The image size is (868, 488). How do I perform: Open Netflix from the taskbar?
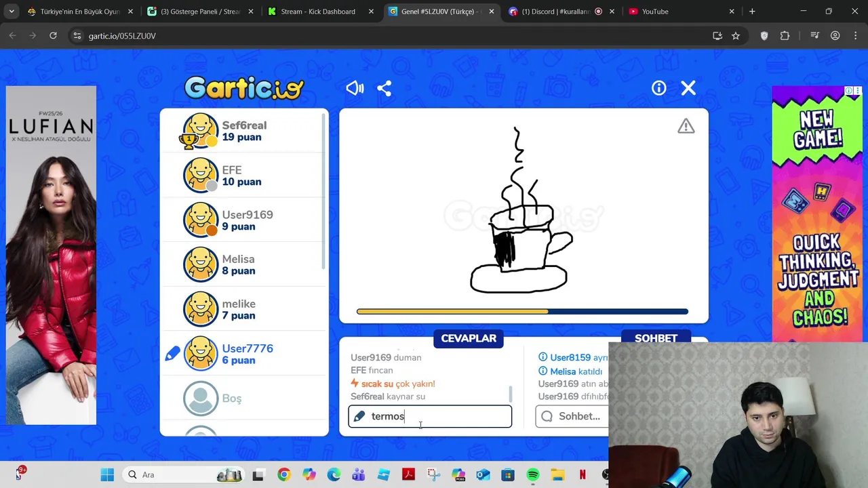pyautogui.click(x=583, y=475)
